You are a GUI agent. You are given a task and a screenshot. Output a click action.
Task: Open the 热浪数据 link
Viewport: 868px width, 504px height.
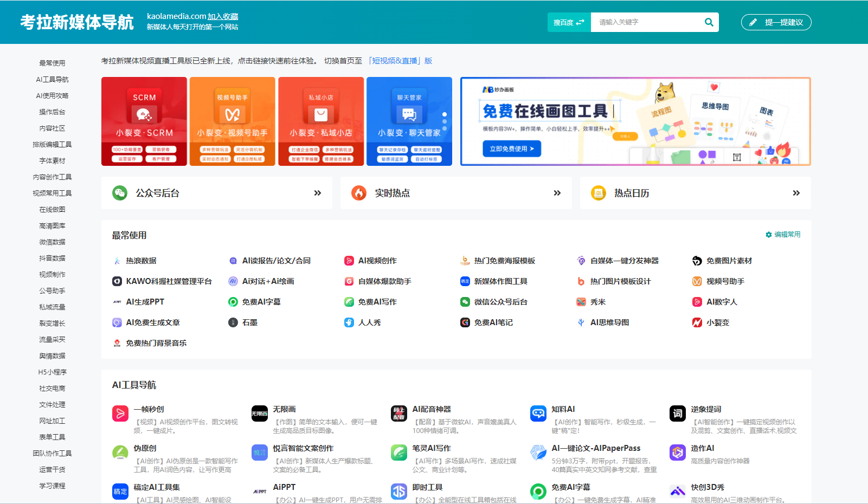[x=141, y=261]
